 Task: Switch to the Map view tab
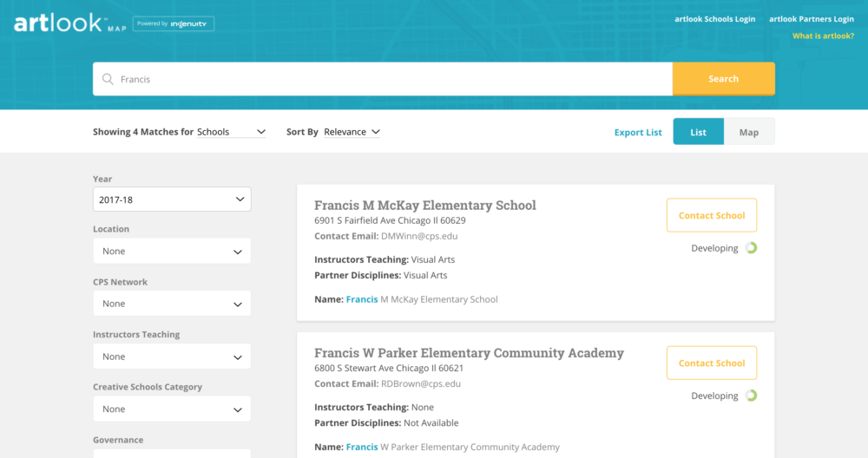pos(749,132)
